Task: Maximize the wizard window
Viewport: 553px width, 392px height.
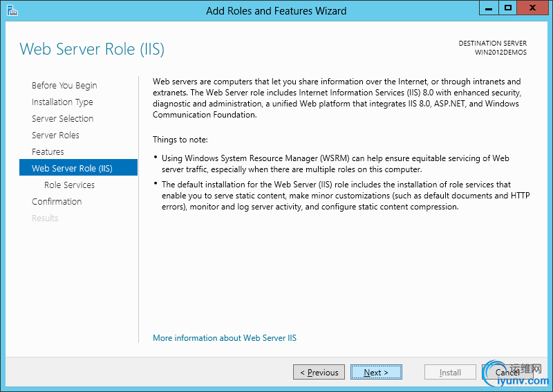Action: tap(508, 8)
